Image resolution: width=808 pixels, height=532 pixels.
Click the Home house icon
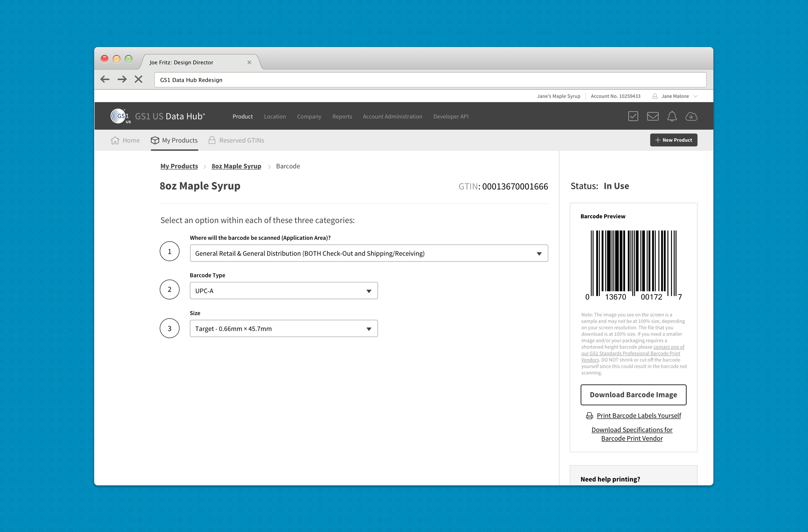[115, 140]
